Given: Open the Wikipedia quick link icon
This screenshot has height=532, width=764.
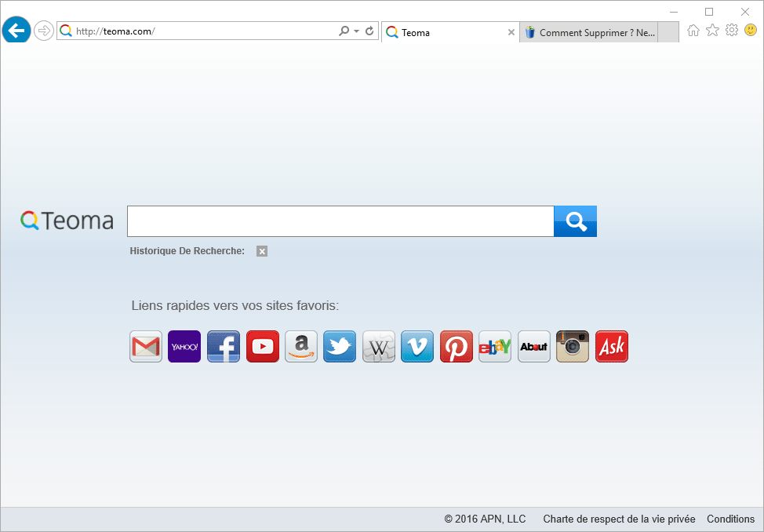Looking at the screenshot, I should pyautogui.click(x=379, y=346).
